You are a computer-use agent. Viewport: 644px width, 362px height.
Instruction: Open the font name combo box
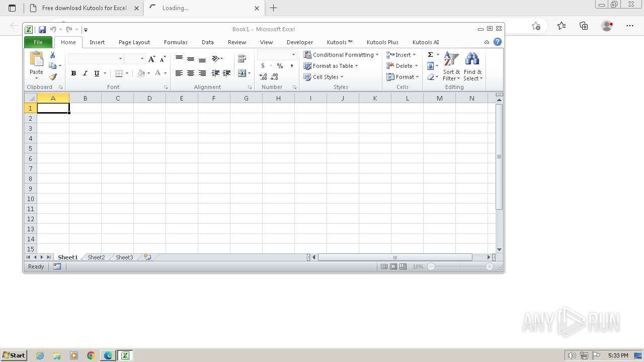point(96,59)
